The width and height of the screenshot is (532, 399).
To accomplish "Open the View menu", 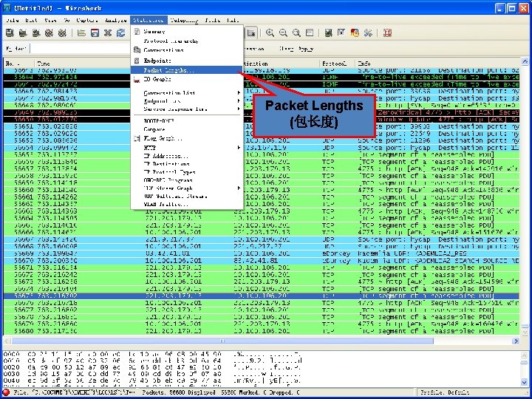I will coord(50,21).
